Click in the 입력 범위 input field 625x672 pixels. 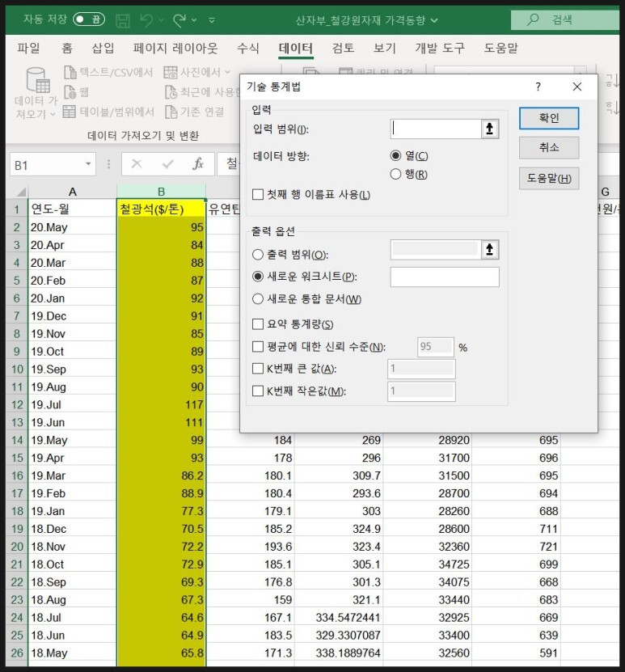click(x=436, y=129)
